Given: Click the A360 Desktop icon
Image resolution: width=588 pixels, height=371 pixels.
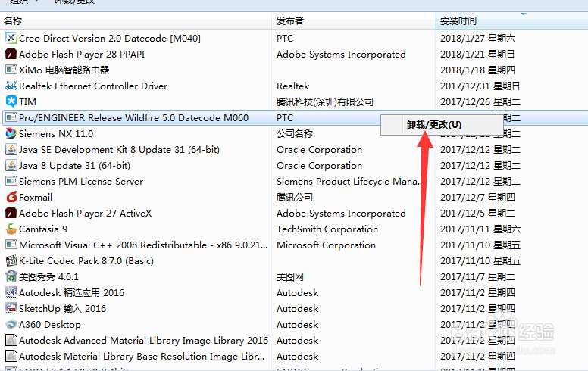Looking at the screenshot, I should pyautogui.click(x=11, y=325).
